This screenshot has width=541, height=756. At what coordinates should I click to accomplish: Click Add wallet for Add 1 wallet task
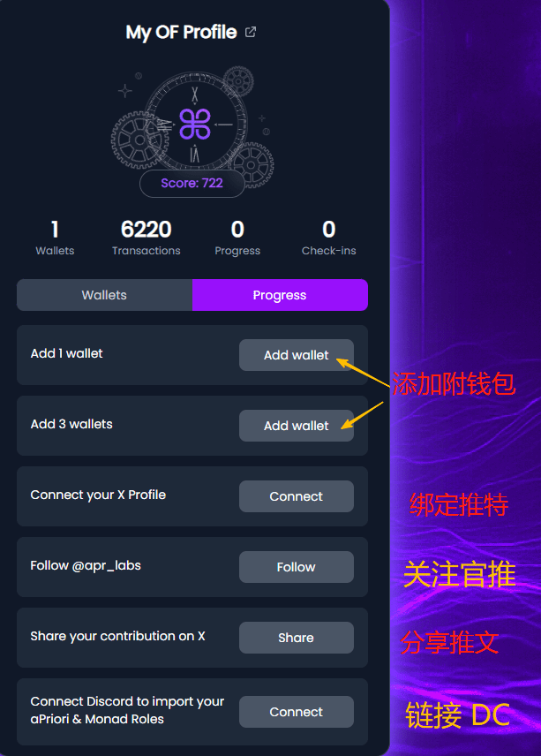(297, 355)
